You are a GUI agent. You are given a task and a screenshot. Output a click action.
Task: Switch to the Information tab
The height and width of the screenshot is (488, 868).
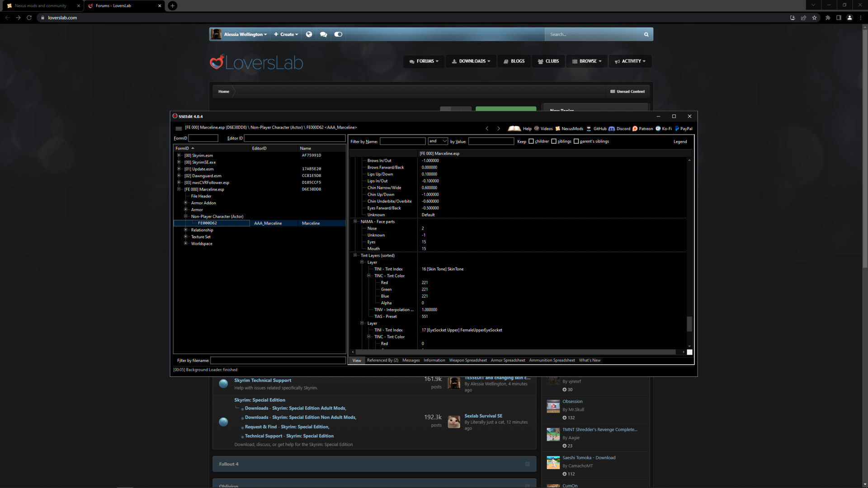pos(434,361)
